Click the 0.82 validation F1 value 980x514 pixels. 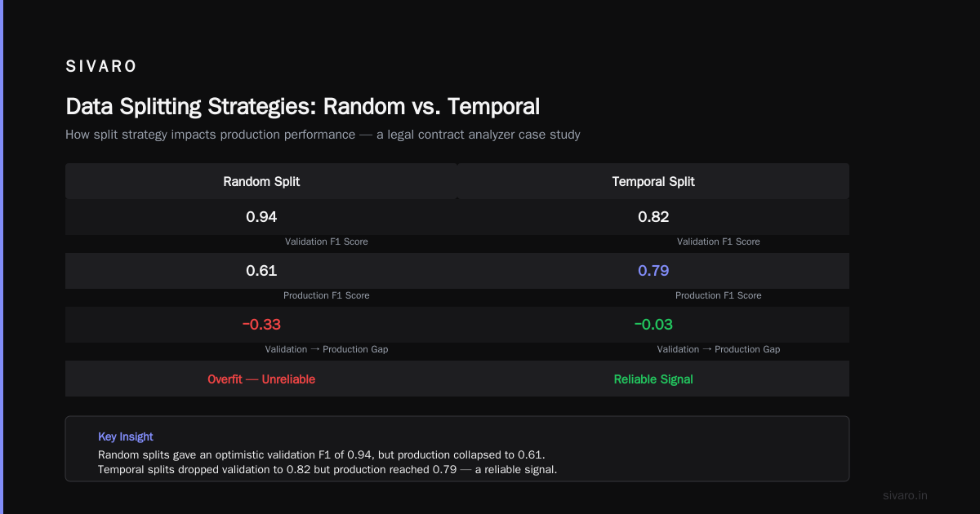point(653,217)
